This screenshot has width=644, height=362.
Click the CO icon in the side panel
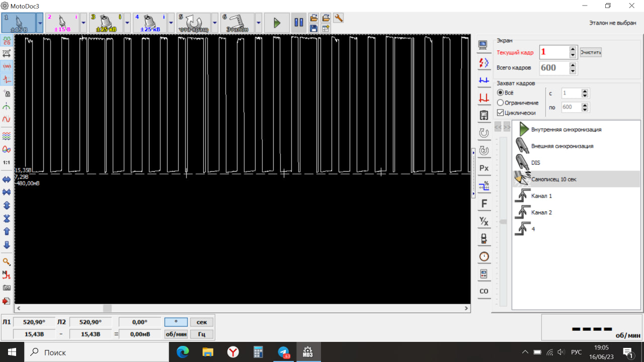pyautogui.click(x=484, y=291)
